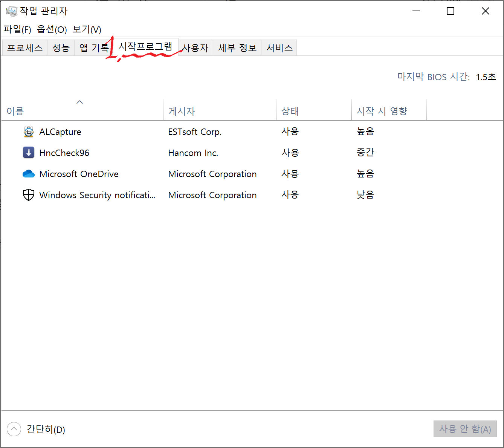Open the 파일(F) menu
504x448 pixels.
tap(17, 29)
